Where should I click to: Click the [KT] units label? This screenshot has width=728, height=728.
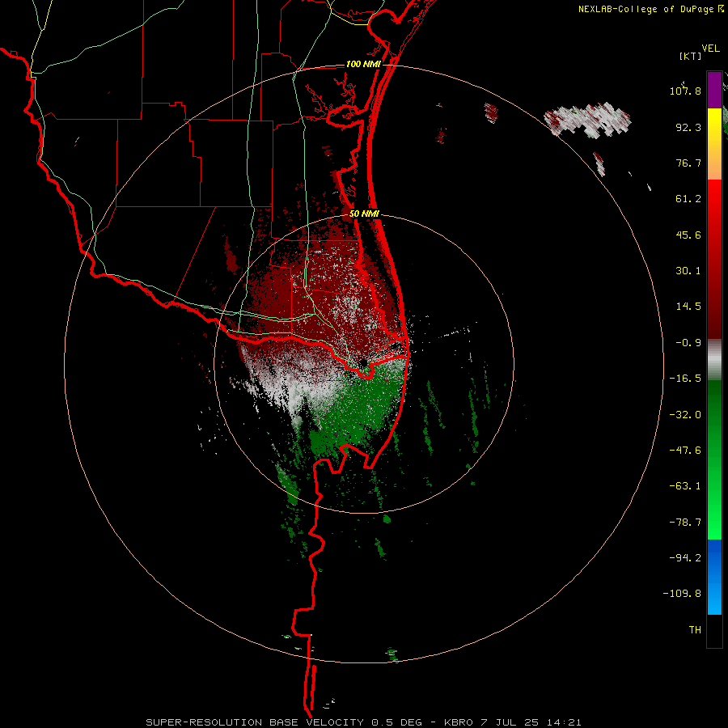691,56
